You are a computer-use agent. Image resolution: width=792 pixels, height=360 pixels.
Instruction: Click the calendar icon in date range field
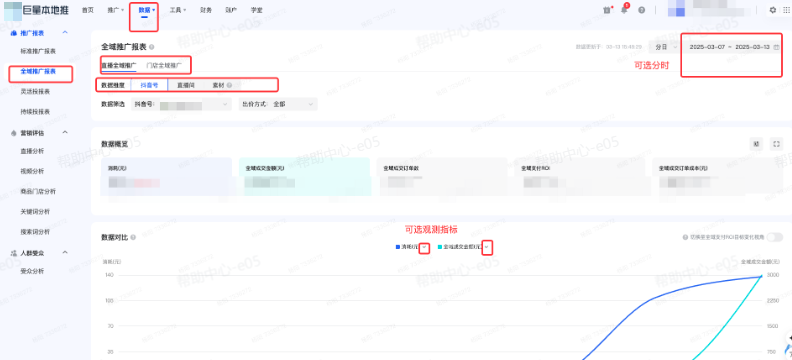point(776,47)
